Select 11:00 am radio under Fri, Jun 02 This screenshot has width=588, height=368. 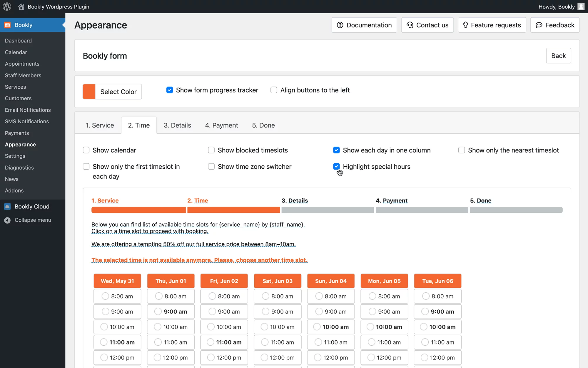pos(211,342)
